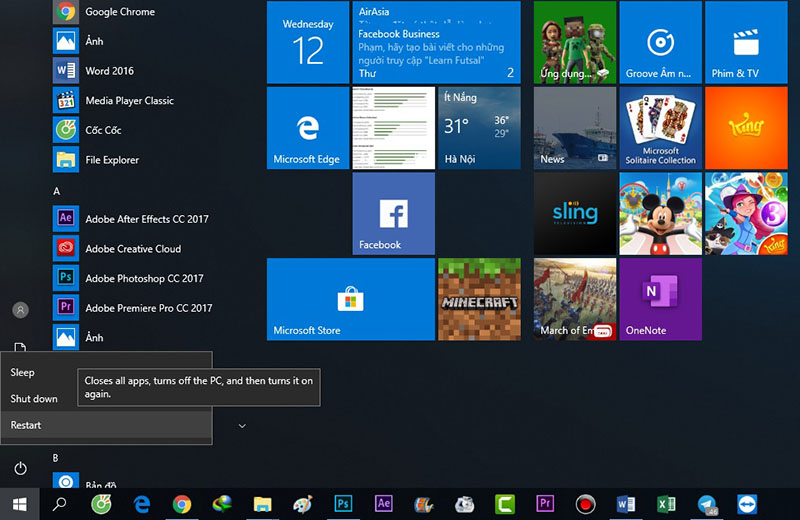Open the Wednesday 12 calendar tile
Screen dimensions: 800x520
click(x=308, y=42)
